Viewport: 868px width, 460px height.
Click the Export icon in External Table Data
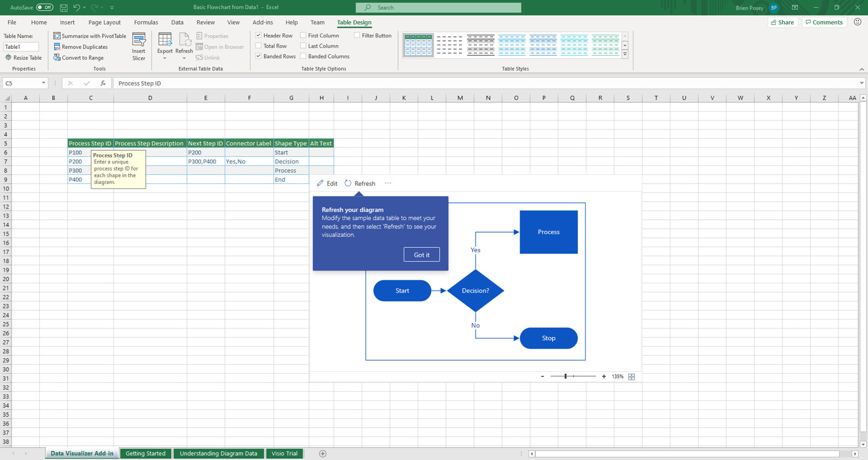tap(165, 42)
